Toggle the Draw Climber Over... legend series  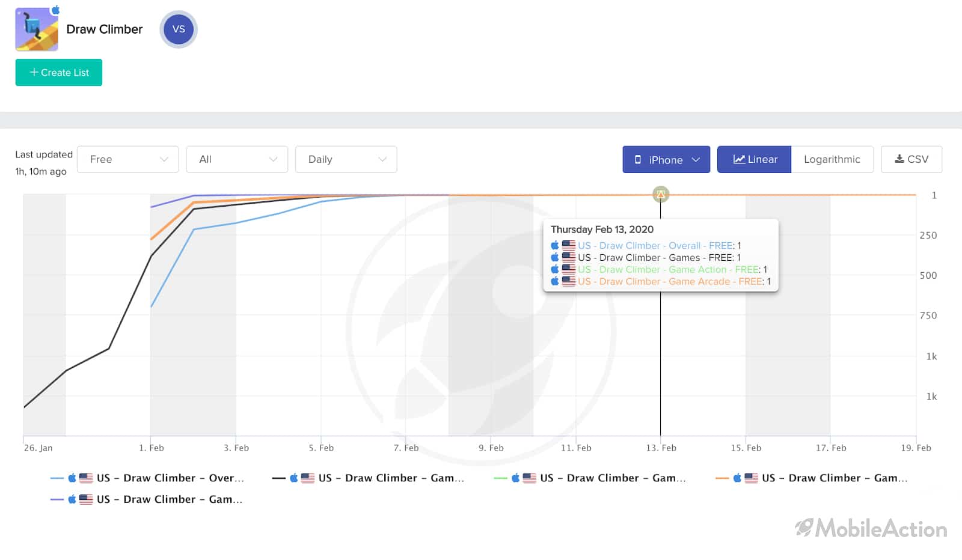coord(147,478)
